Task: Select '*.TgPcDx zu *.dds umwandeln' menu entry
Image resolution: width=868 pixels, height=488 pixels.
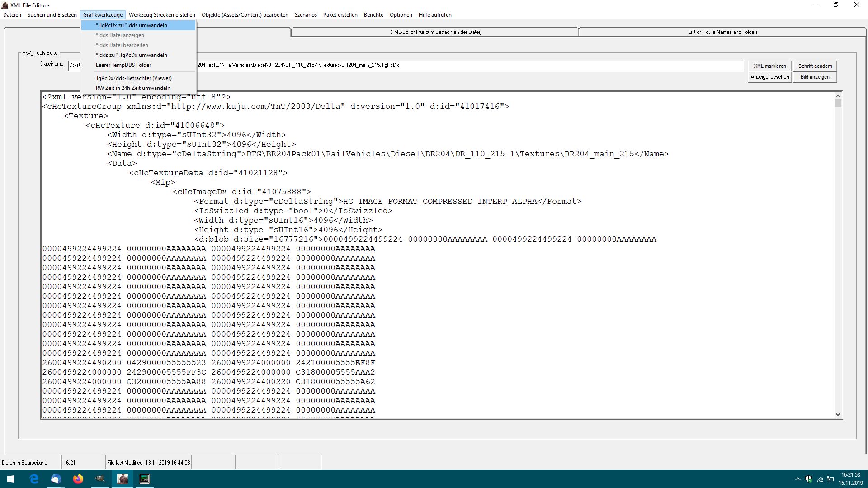Action: [132, 25]
